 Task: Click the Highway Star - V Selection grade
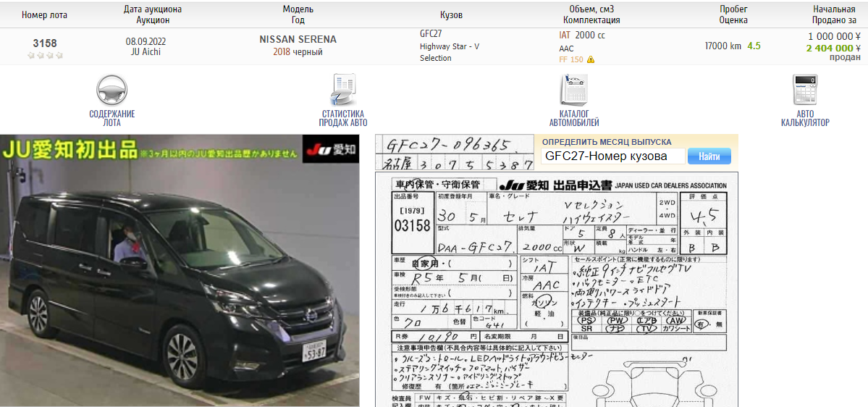[450, 52]
